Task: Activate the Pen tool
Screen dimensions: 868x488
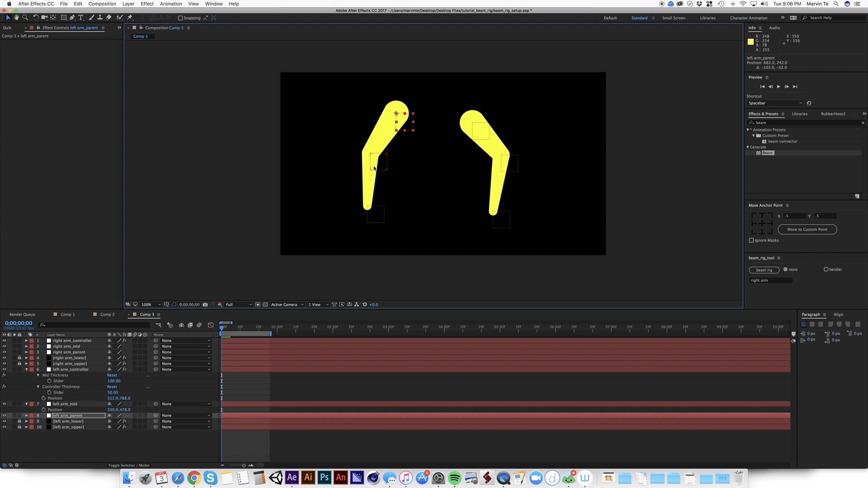Action: tap(72, 18)
